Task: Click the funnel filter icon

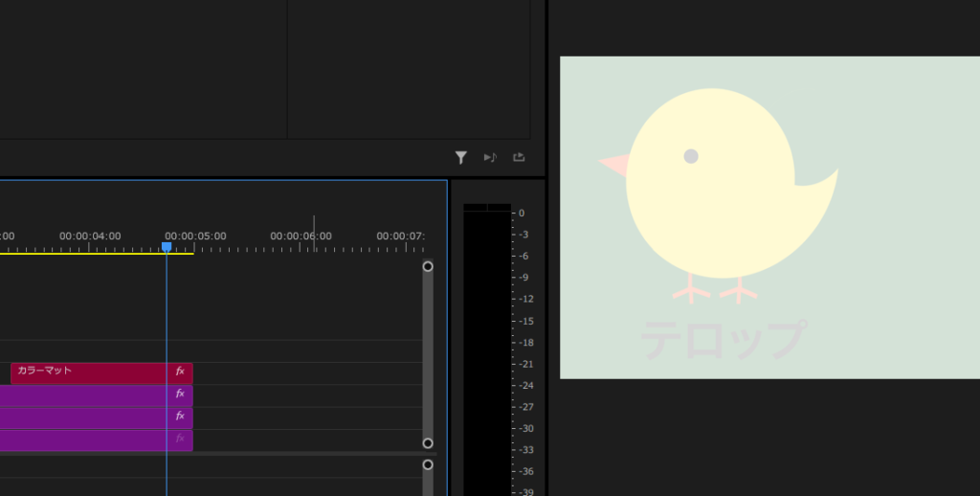Action: (x=460, y=158)
